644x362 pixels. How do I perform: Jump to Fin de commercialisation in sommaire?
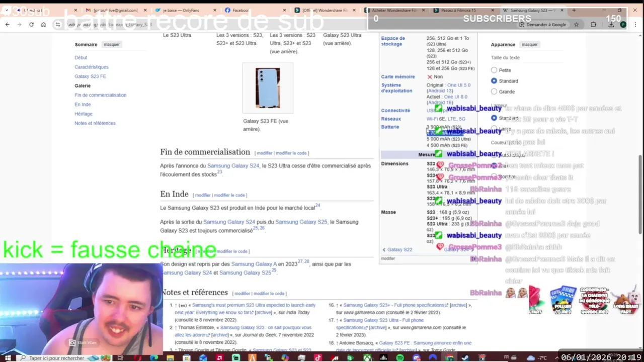(x=101, y=95)
